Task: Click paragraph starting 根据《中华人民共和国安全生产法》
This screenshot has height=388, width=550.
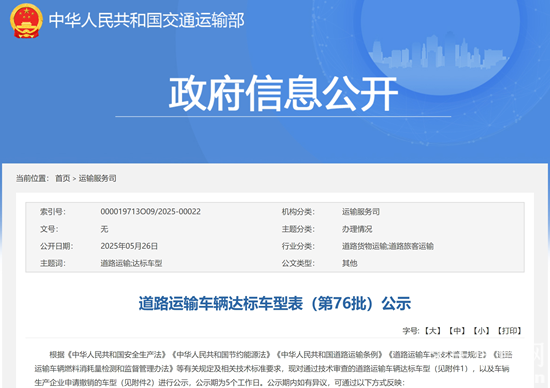Action: point(273,368)
